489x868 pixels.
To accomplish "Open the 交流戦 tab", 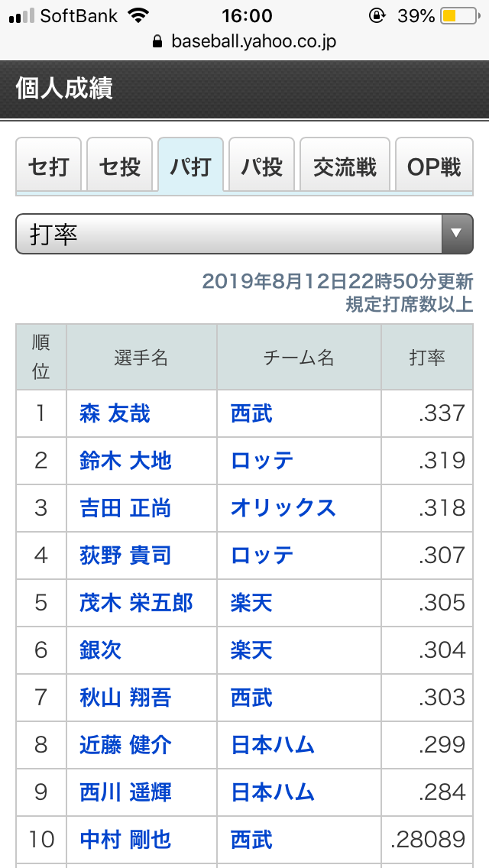I will (345, 166).
